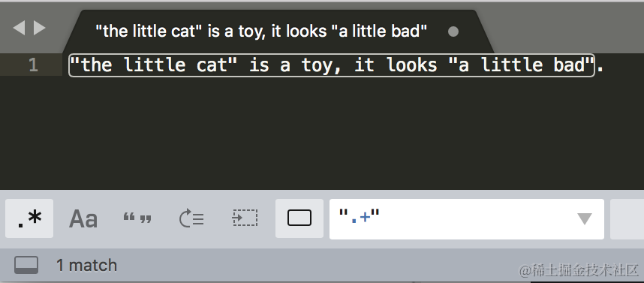
Task: Go to previous tab with left arrow
Action: (x=19, y=29)
